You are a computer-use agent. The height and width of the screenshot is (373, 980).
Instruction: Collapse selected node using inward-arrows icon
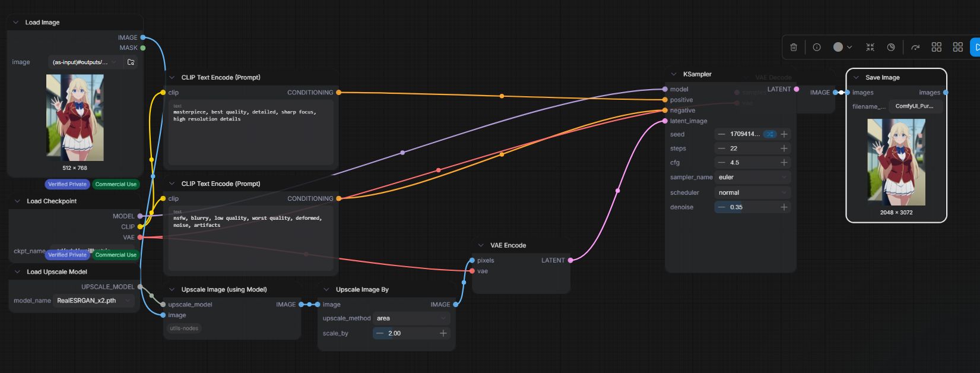pos(870,47)
